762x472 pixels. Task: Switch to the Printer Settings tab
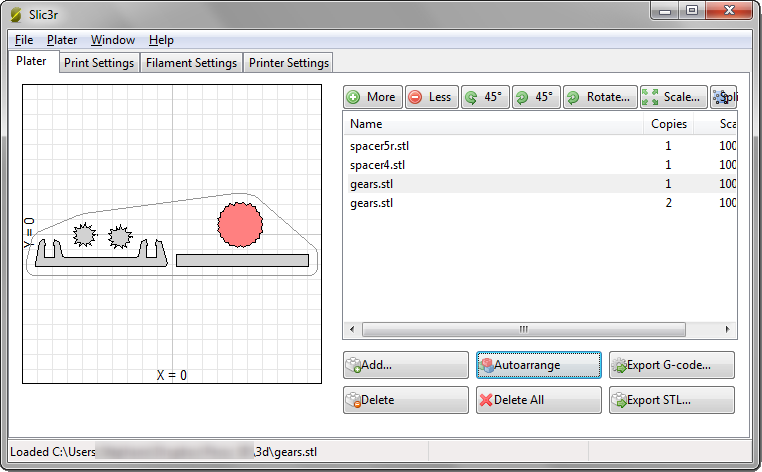[x=289, y=63]
